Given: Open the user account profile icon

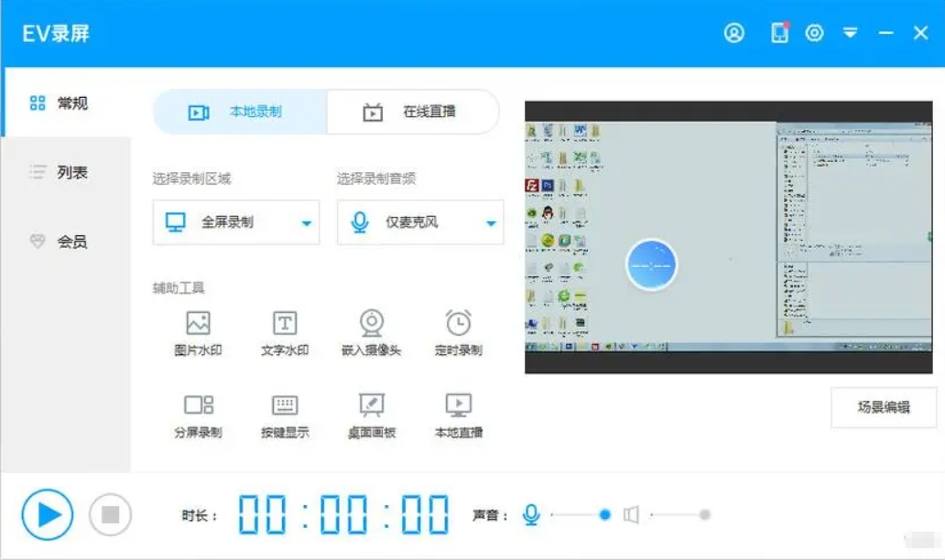Looking at the screenshot, I should pyautogui.click(x=733, y=33).
